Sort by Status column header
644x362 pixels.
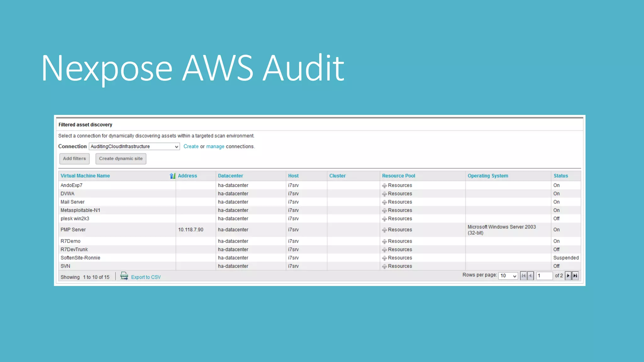point(561,176)
